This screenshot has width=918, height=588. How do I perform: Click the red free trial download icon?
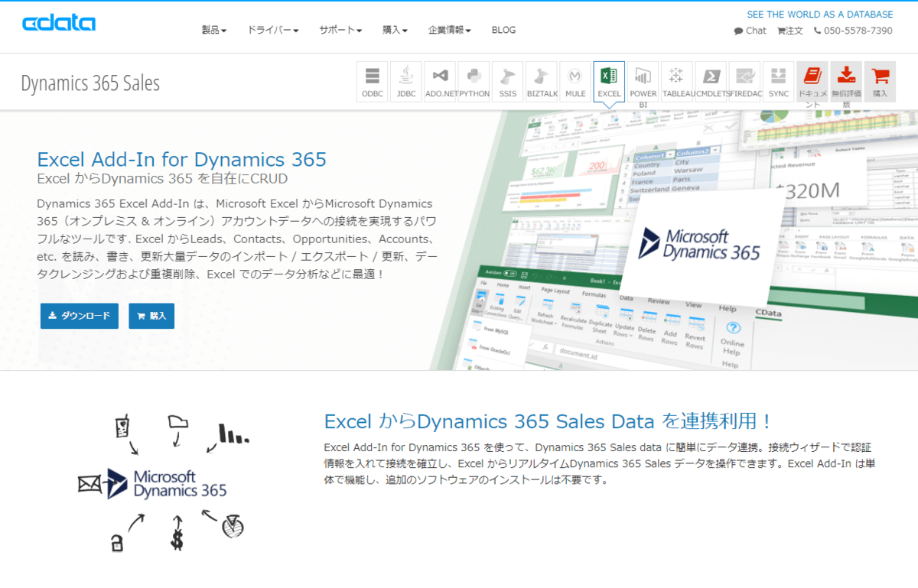[846, 82]
